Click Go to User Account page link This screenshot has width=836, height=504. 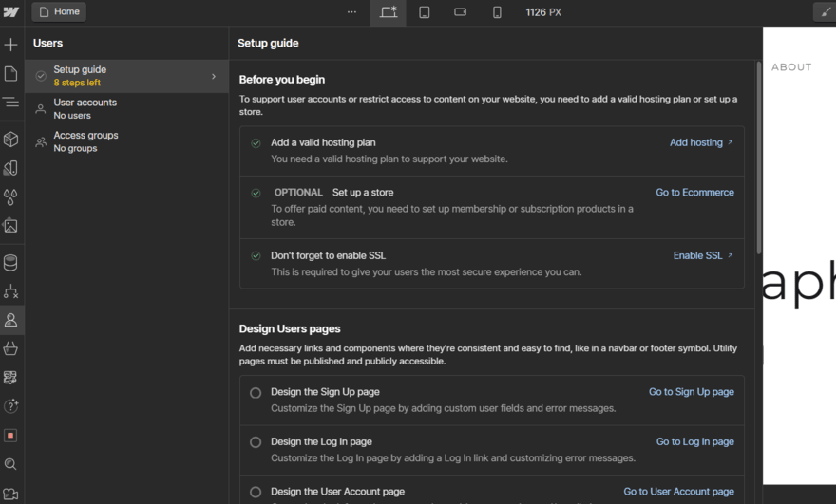pyautogui.click(x=678, y=492)
